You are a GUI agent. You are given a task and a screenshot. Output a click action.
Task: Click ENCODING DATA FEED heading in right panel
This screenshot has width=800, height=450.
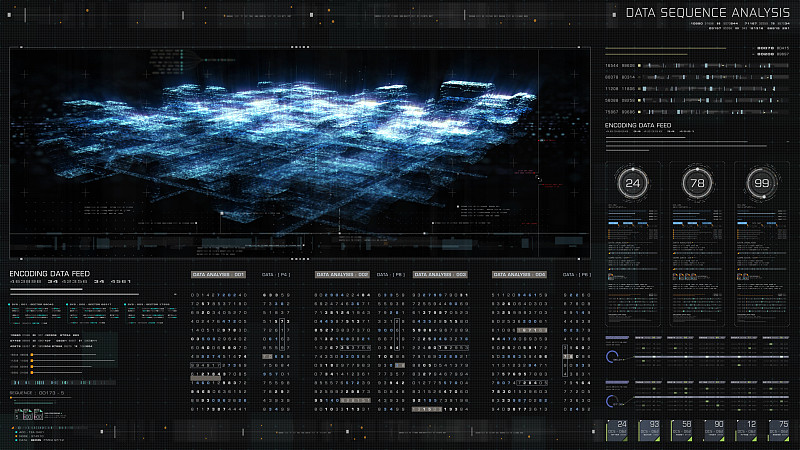638,125
